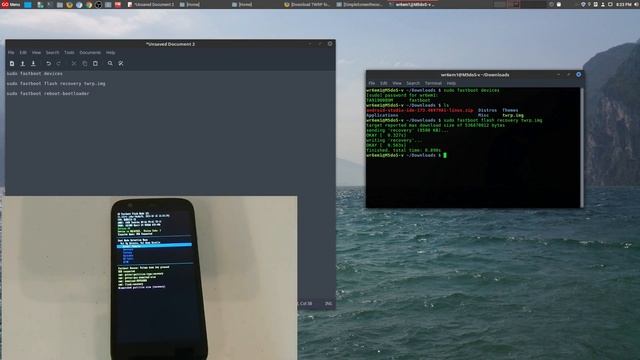Open the View menu in text editor
The image size is (640, 360).
click(36, 53)
